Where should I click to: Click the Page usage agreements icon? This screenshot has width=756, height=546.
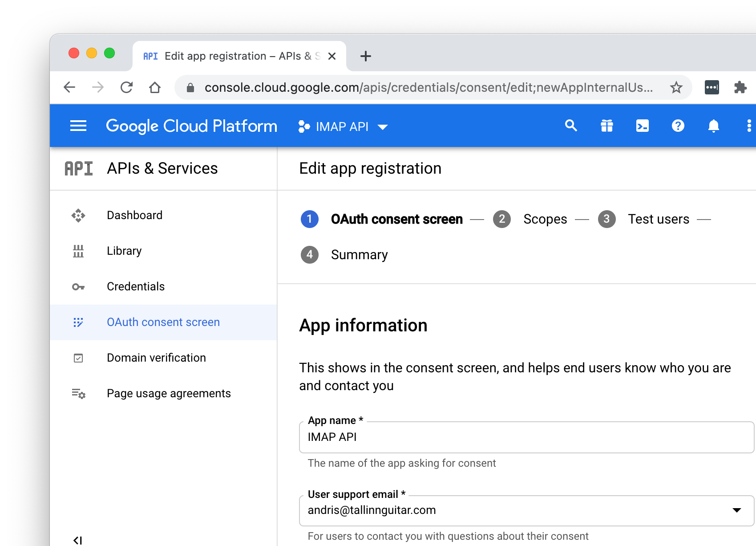pyautogui.click(x=78, y=394)
